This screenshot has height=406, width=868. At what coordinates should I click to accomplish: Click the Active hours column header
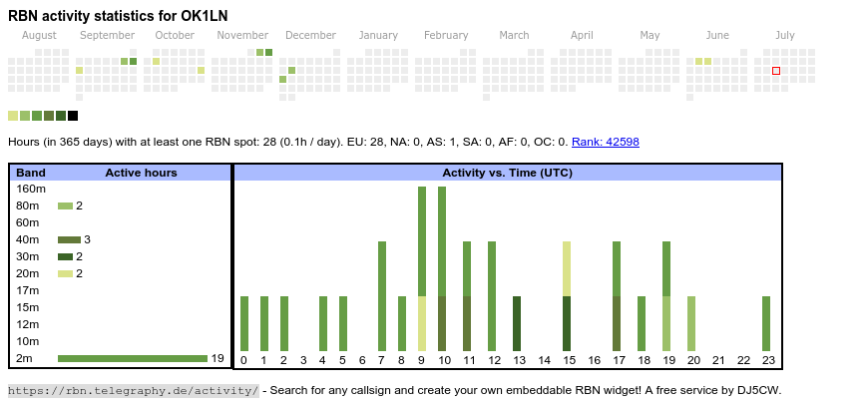coord(141,173)
